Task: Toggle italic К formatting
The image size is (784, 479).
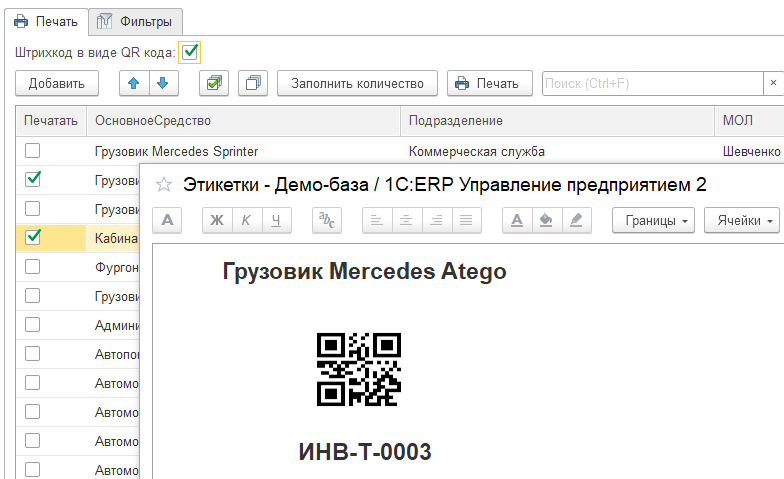Action: [246, 220]
